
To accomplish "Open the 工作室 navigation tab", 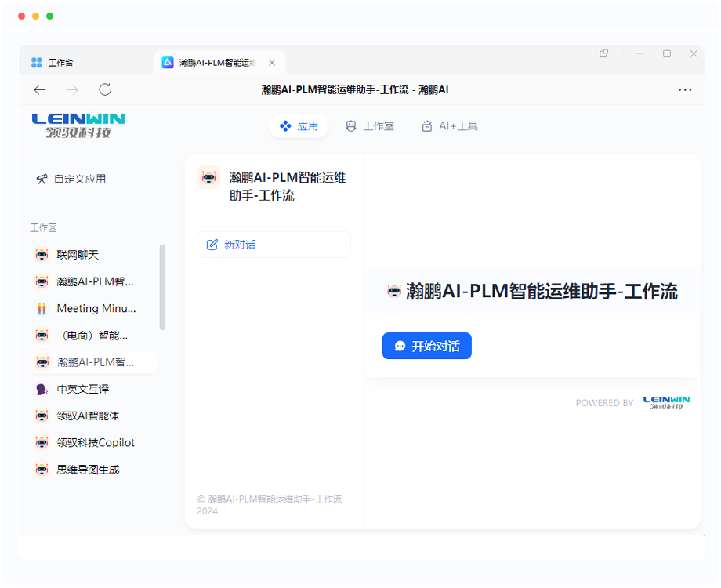I will tap(370, 126).
